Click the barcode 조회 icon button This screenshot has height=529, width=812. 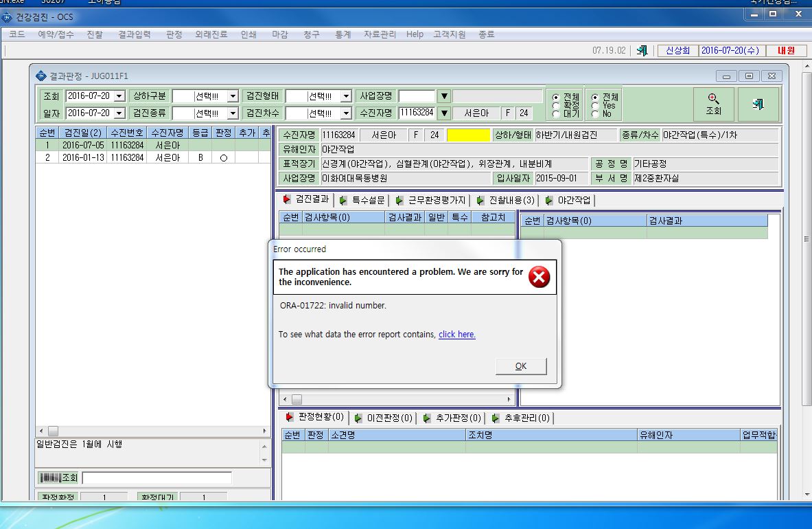coord(58,477)
